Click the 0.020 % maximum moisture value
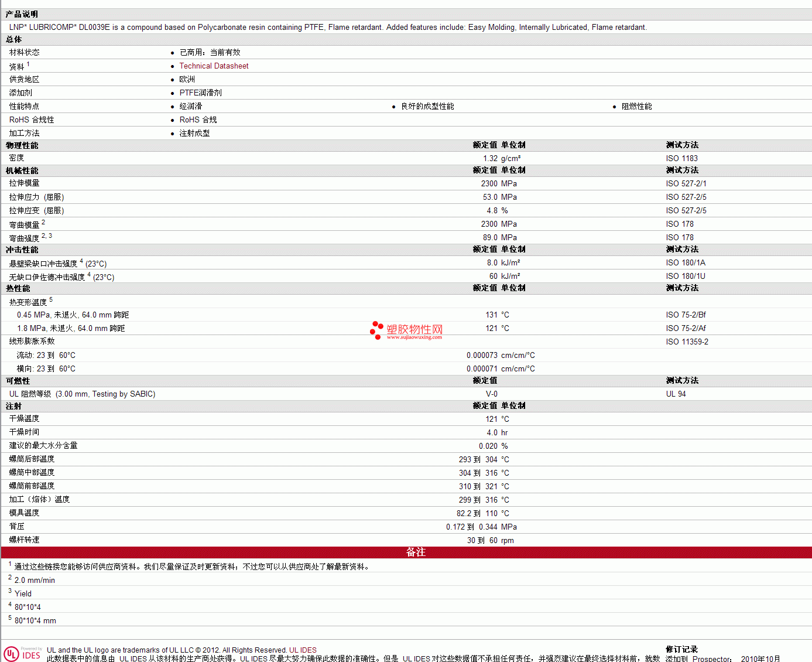The width and height of the screenshot is (812, 662). click(x=494, y=446)
